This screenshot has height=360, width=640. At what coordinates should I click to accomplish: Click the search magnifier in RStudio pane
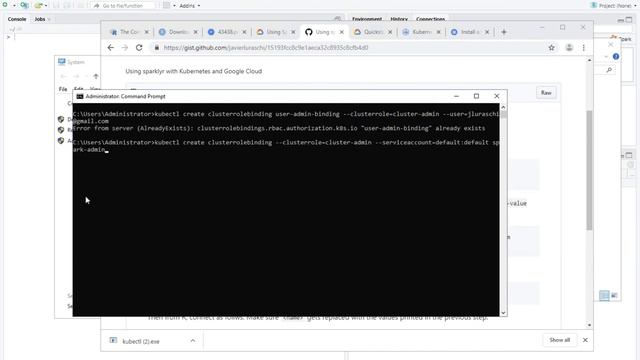tap(609, 70)
